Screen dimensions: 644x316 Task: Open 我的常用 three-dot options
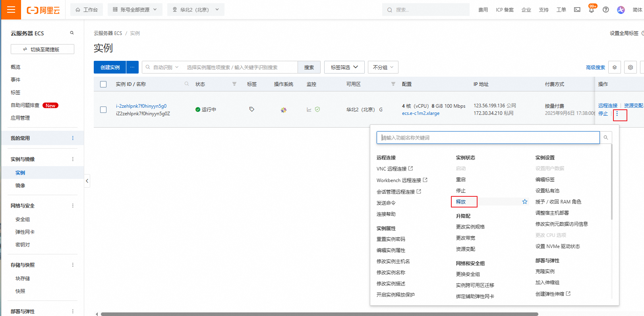click(73, 138)
